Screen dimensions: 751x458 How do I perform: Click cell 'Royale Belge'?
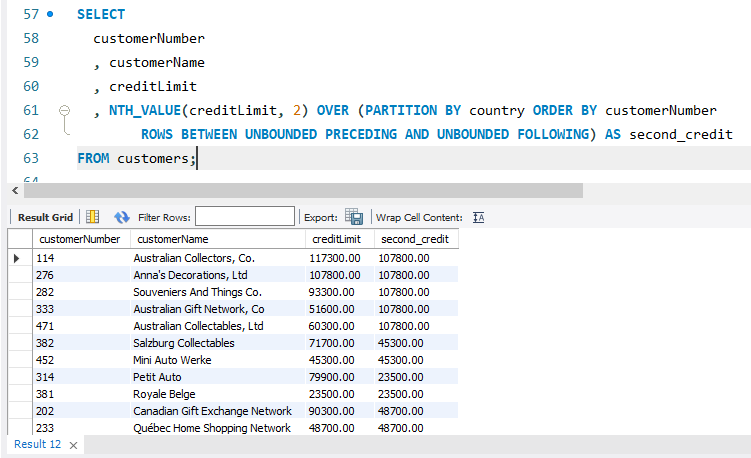[218, 394]
